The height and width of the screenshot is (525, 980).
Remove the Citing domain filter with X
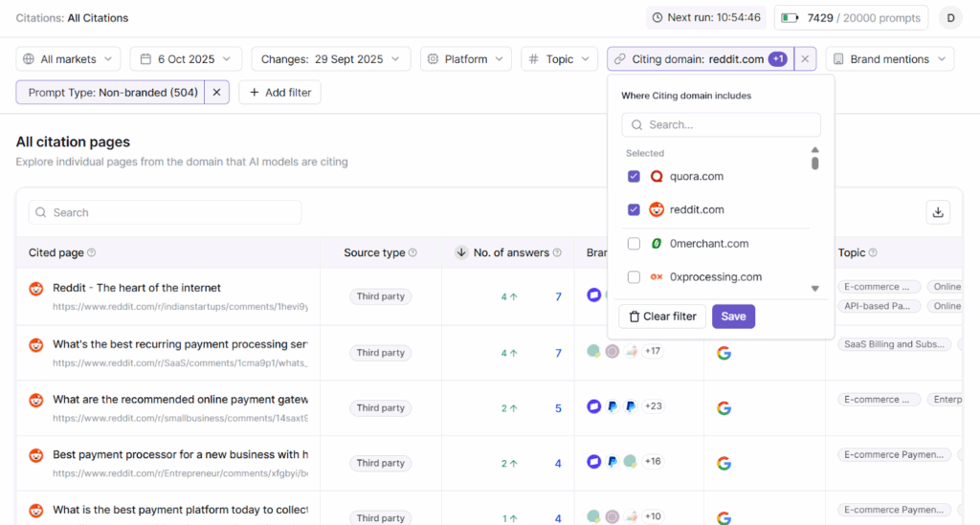805,59
